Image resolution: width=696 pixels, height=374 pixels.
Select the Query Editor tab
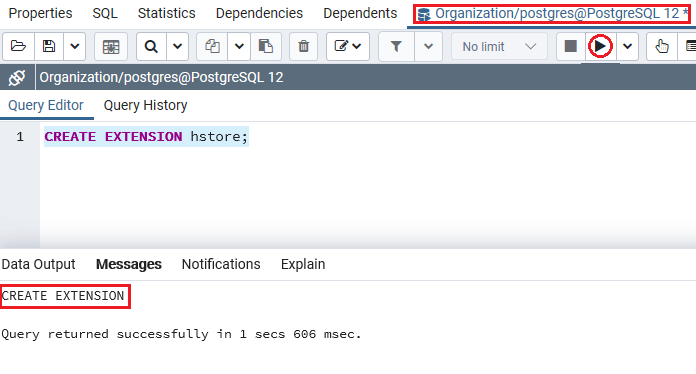(46, 106)
